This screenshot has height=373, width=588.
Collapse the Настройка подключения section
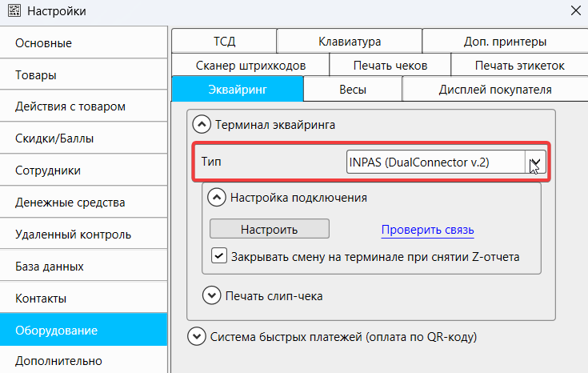tap(218, 197)
